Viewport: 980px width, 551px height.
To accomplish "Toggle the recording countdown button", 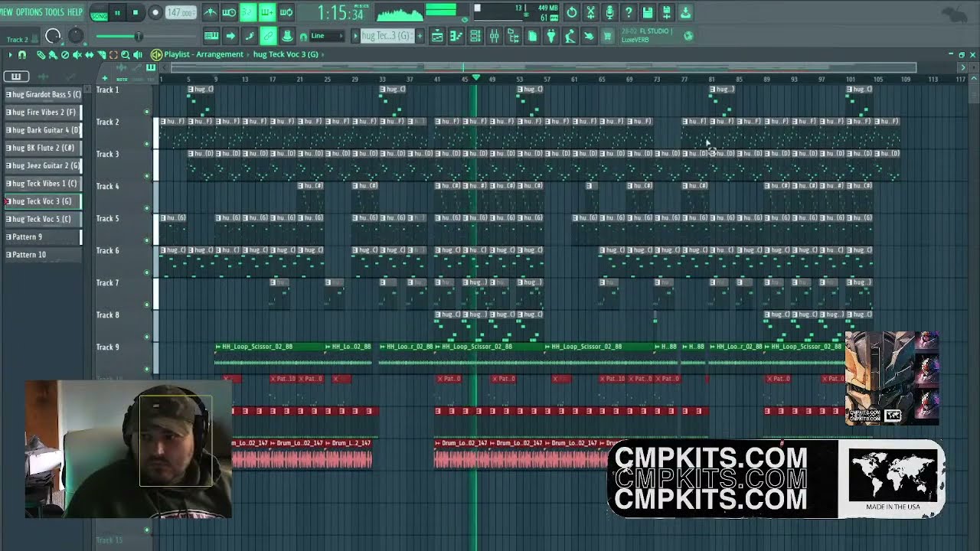I will tap(248, 13).
